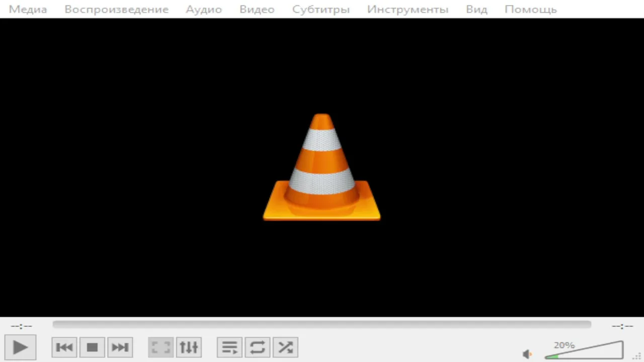644x362 pixels.
Task: Open the Медиа menu
Action: (x=28, y=9)
